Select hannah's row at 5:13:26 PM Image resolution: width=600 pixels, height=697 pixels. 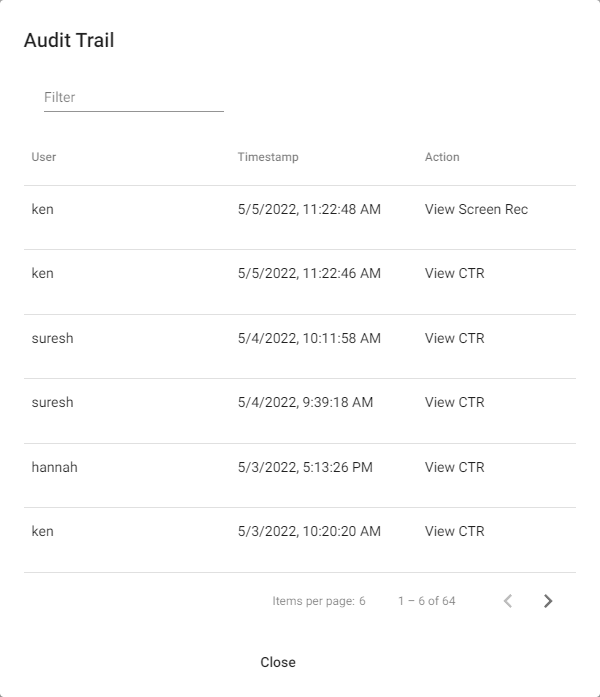pyautogui.click(x=300, y=476)
